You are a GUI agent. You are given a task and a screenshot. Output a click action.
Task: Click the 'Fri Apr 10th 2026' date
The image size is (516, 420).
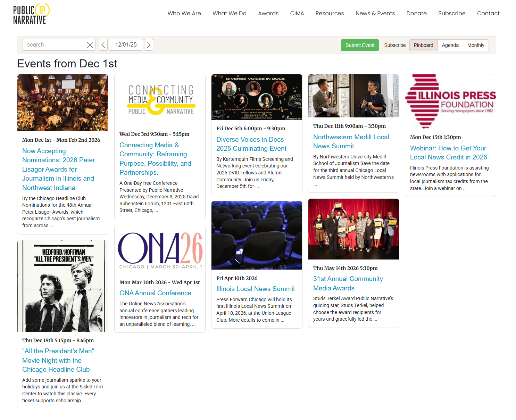[x=237, y=278]
